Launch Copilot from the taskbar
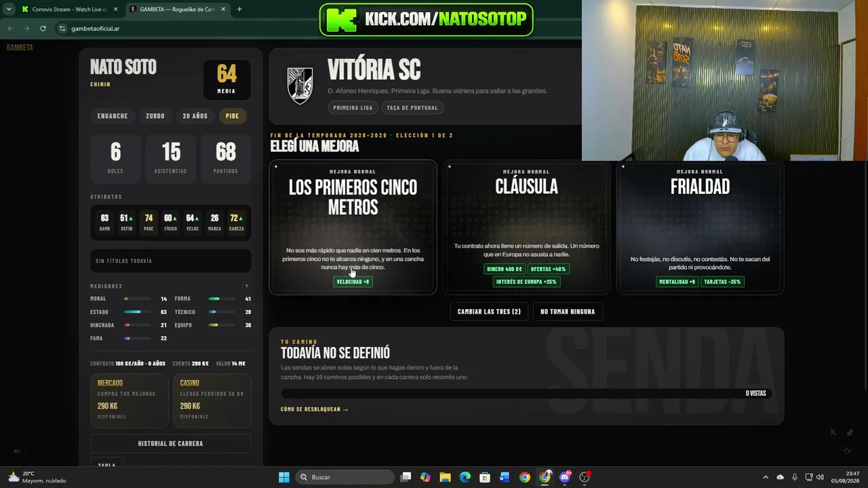The width and height of the screenshot is (868, 488). pyautogui.click(x=425, y=477)
